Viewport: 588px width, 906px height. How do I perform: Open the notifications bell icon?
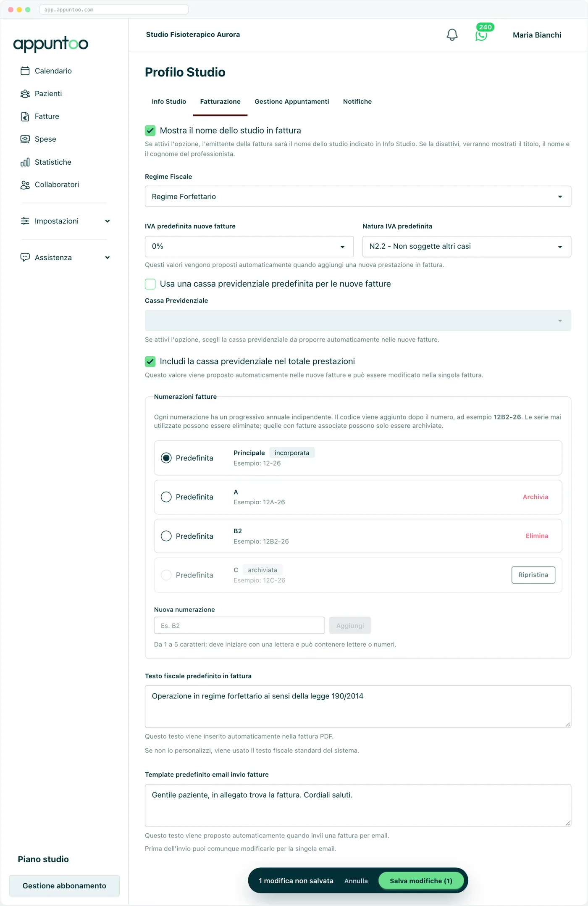point(452,35)
